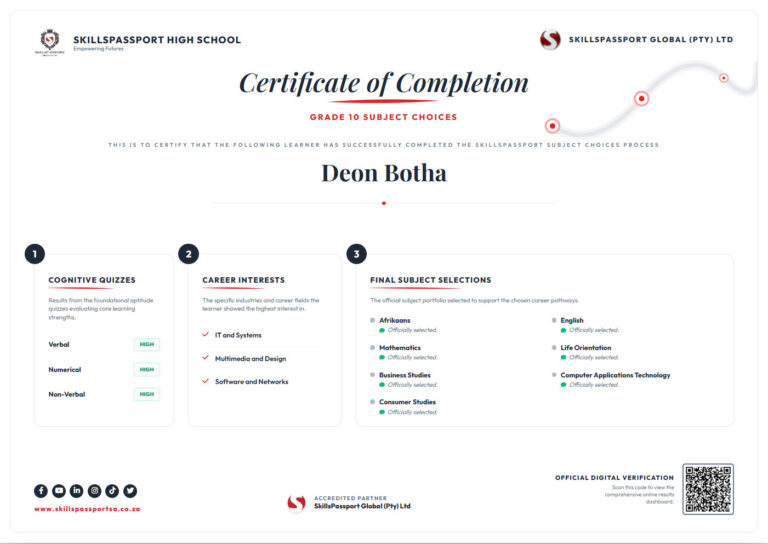Click the HIGH badge next to Non-Verbal

click(x=146, y=394)
